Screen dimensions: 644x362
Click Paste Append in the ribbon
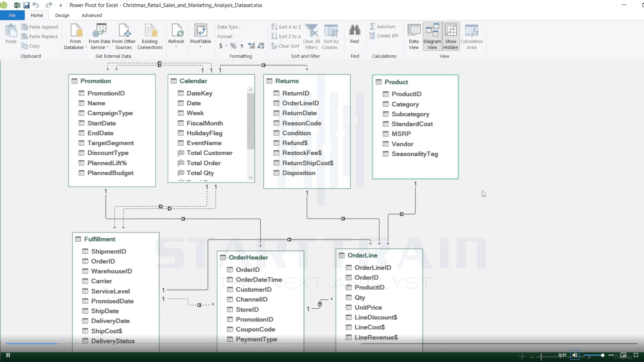coord(40,27)
